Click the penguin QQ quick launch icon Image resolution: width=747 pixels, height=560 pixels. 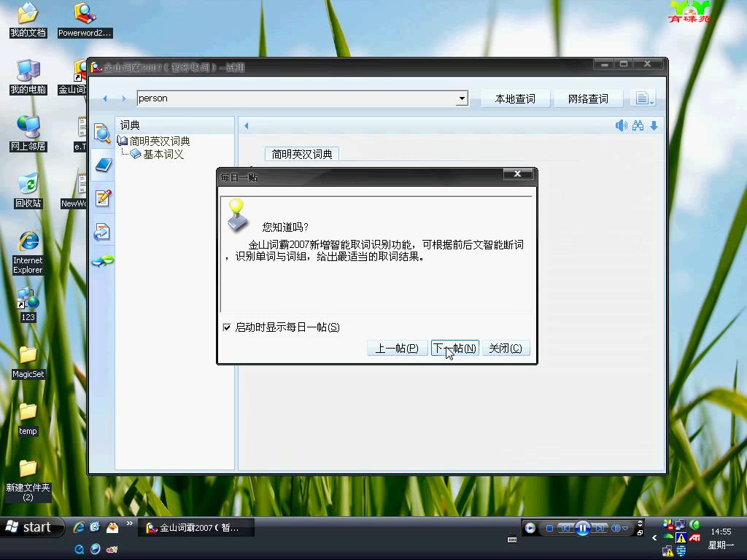112,527
